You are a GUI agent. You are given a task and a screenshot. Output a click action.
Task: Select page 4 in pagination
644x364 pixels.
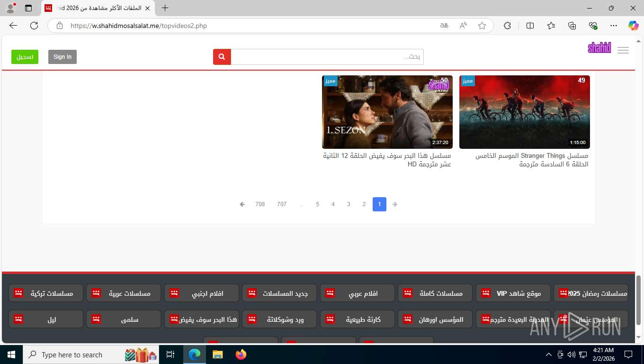pos(333,204)
